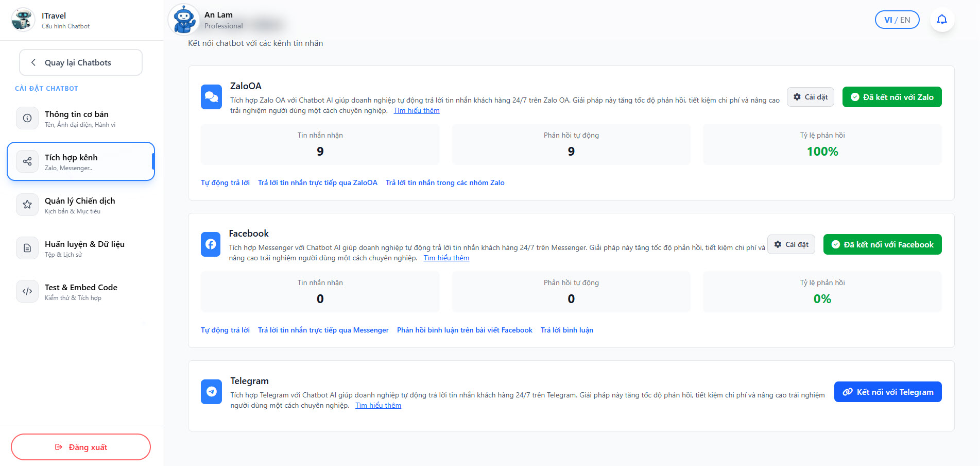Click the Đăng xuất button
Viewport: 980px width, 466px height.
[80, 446]
